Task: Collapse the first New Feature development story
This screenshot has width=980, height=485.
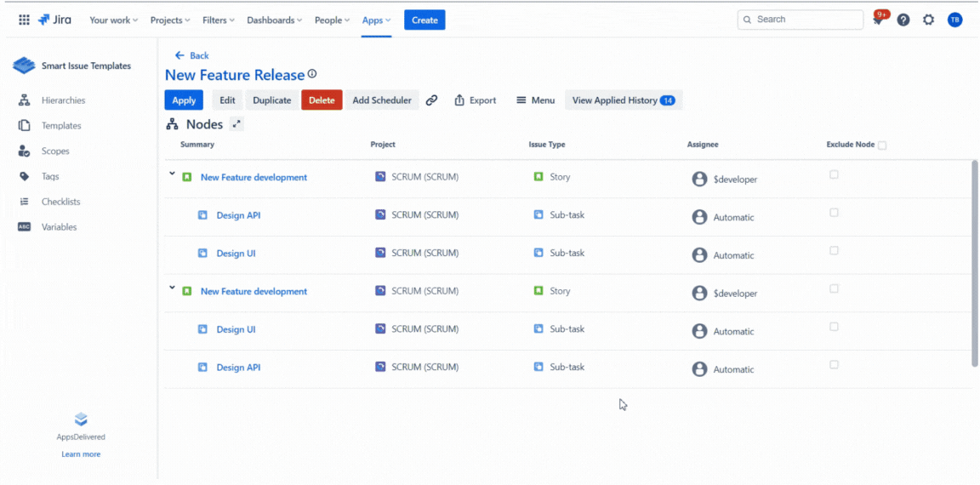Action: tap(172, 174)
